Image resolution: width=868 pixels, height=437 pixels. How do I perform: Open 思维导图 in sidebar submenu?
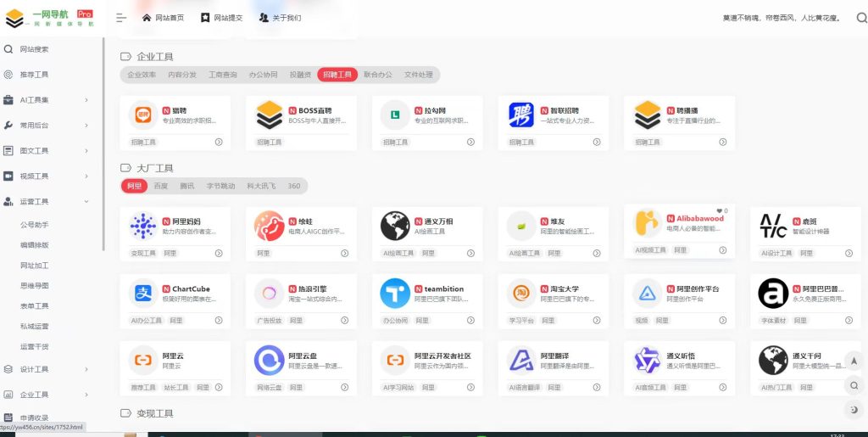(35, 286)
